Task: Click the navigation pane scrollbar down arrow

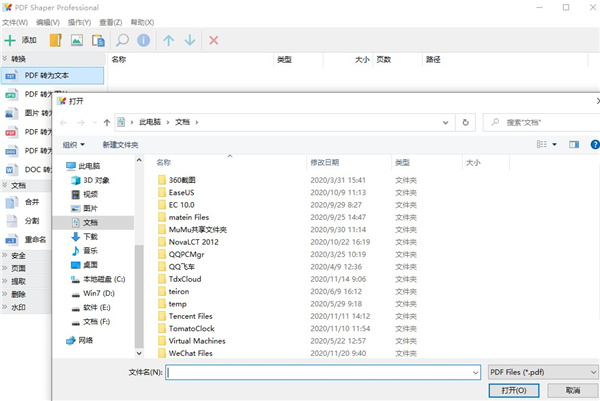Action: click(x=139, y=353)
